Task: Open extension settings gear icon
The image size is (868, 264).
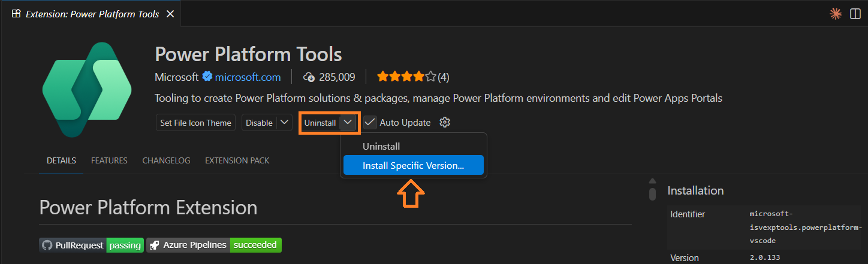Action: point(444,123)
